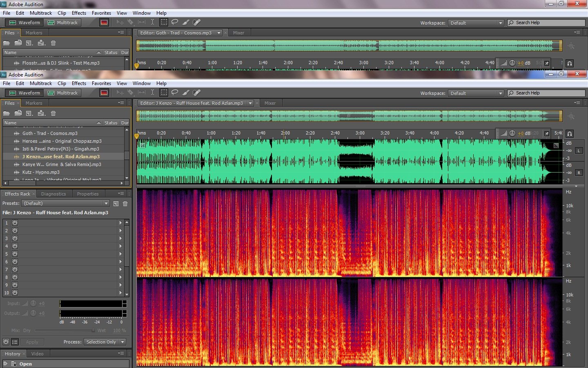The image size is (588, 368).
Task: Switch to Markers tab in front window
Action: (x=34, y=103)
